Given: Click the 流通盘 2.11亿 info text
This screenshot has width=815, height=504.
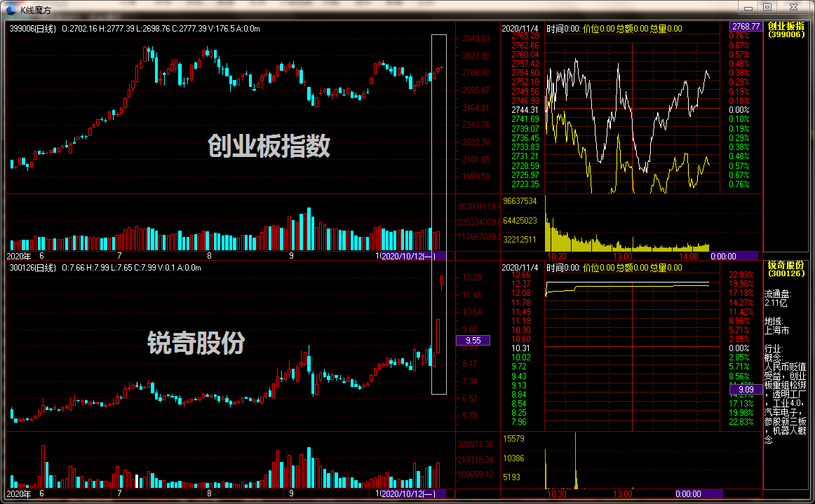Looking at the screenshot, I should [x=779, y=299].
